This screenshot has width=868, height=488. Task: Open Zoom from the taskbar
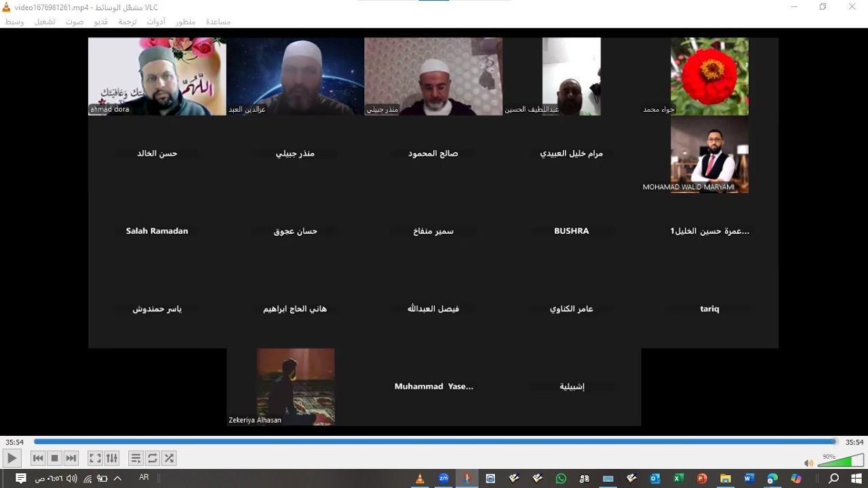click(x=443, y=479)
